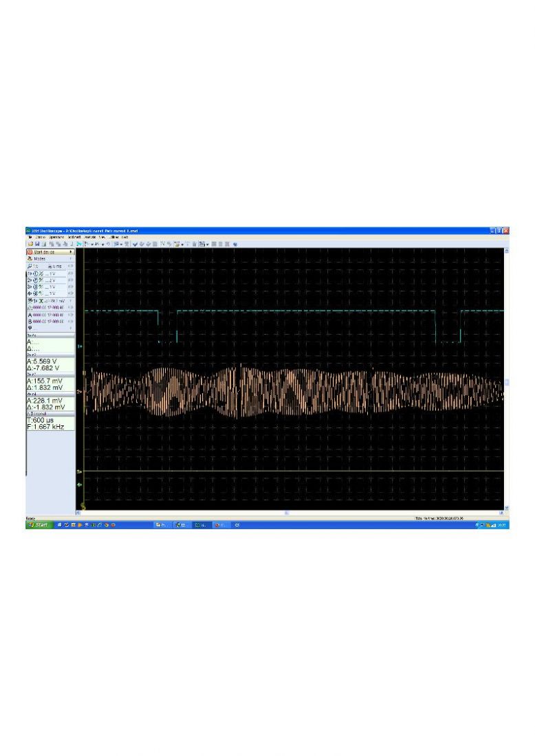Click the Open file toolbar icon
Image resolution: width=535 pixels, height=756 pixels.
(x=30, y=245)
